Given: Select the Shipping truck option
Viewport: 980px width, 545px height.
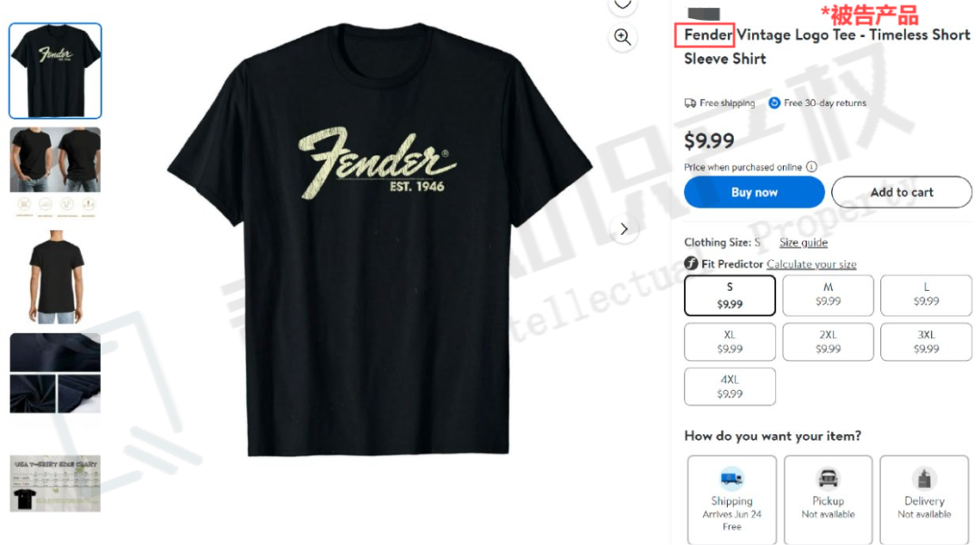Looking at the screenshot, I should pyautogui.click(x=732, y=500).
